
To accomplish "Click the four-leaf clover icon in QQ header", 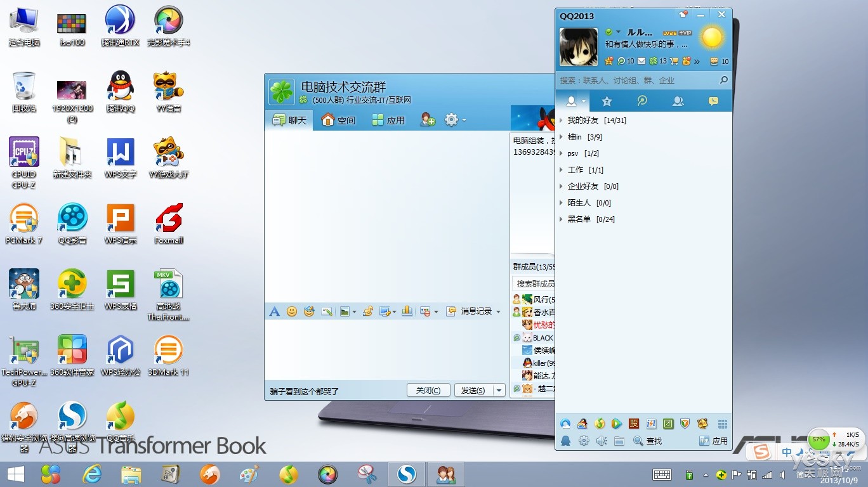I will [x=653, y=61].
